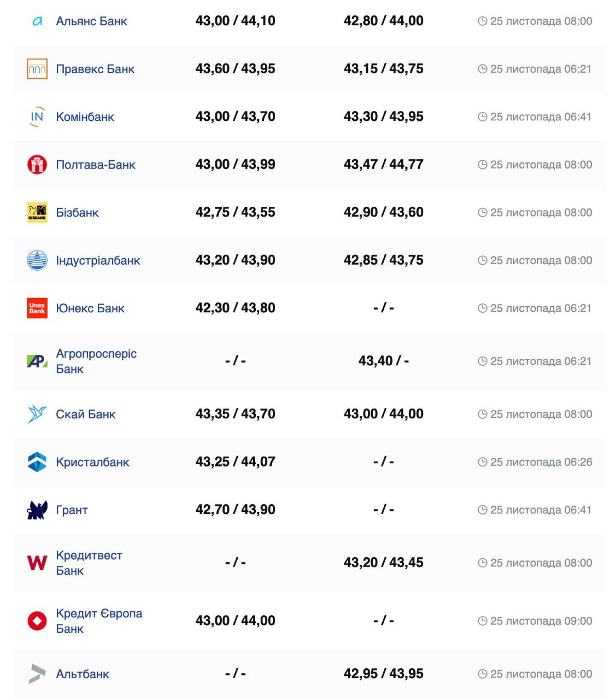Click the Агропросперіс Банк AP logo
Image resolution: width=610 pixels, height=700 pixels.
[x=37, y=361]
